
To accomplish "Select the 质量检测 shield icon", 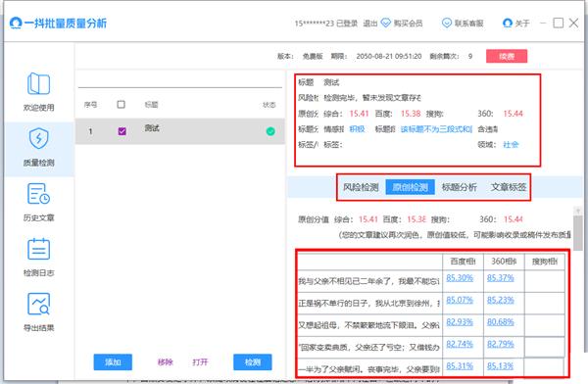I will point(38,138).
